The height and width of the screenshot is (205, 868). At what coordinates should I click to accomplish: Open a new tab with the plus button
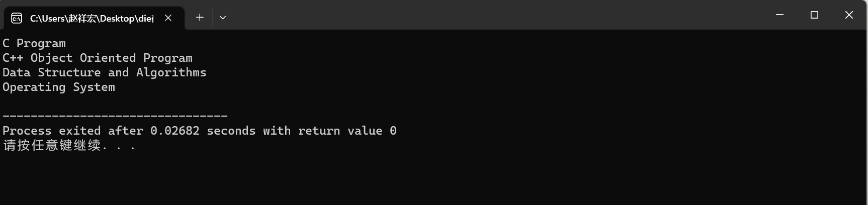(200, 18)
